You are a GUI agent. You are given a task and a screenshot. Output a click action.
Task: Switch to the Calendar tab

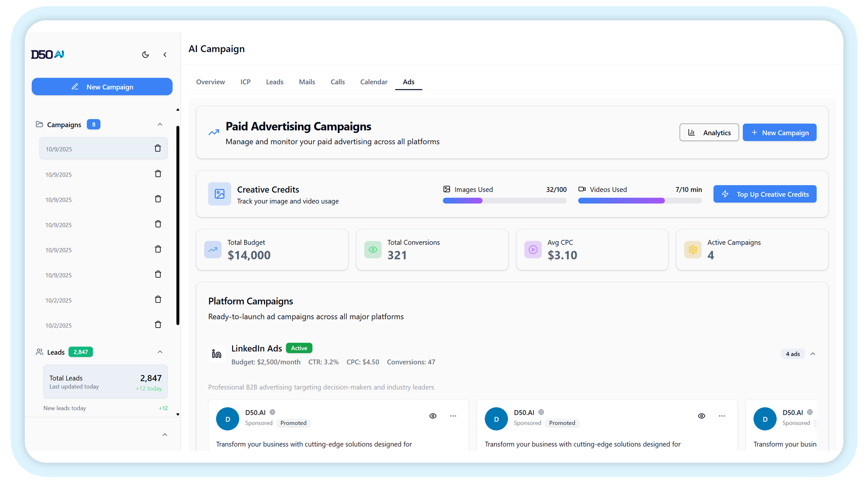(x=373, y=82)
